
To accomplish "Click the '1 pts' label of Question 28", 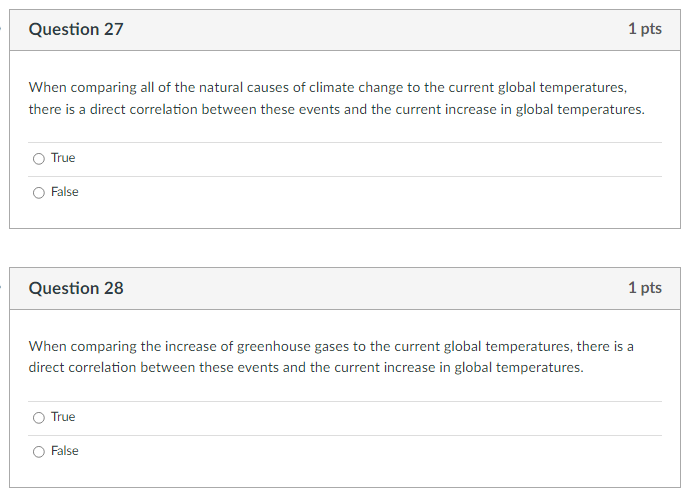I will (x=644, y=288).
